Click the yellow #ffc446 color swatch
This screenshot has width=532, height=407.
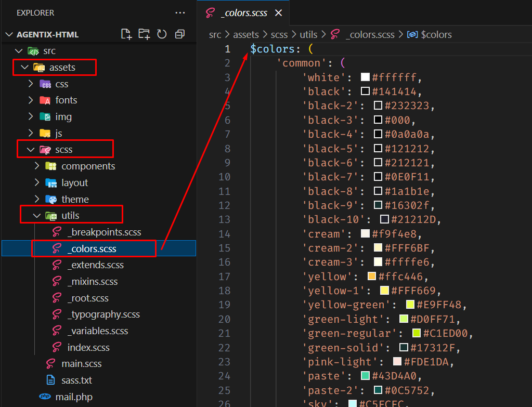coord(372,276)
